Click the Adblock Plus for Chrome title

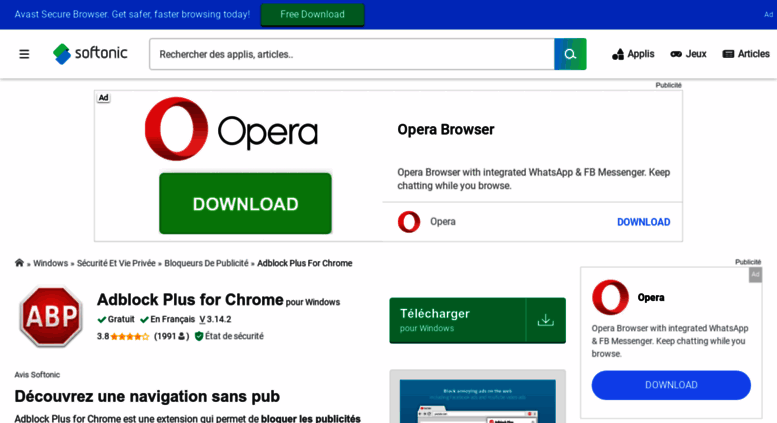point(190,300)
